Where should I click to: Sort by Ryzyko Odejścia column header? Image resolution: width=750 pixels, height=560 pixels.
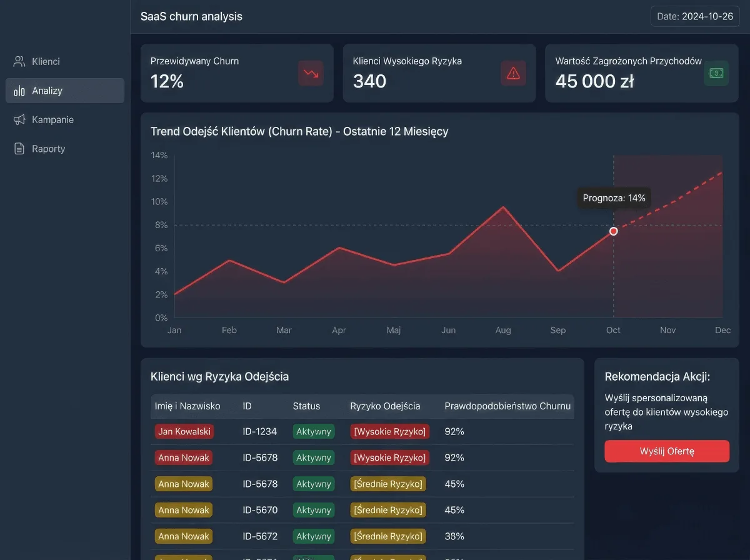click(385, 406)
